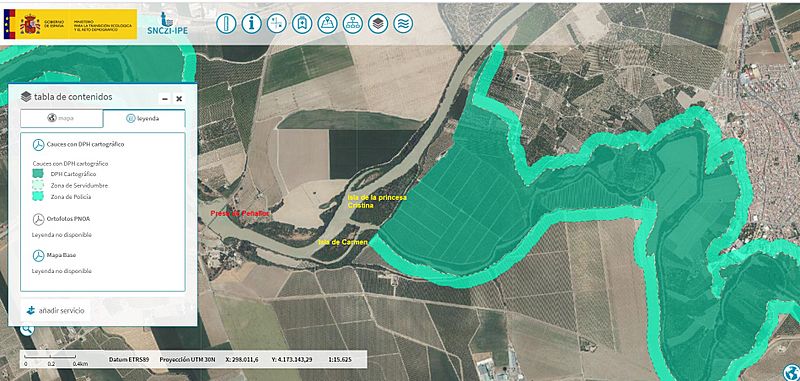Click the SNCZI-IPE logo
Viewport: 800px width, 381px height.
(x=167, y=23)
